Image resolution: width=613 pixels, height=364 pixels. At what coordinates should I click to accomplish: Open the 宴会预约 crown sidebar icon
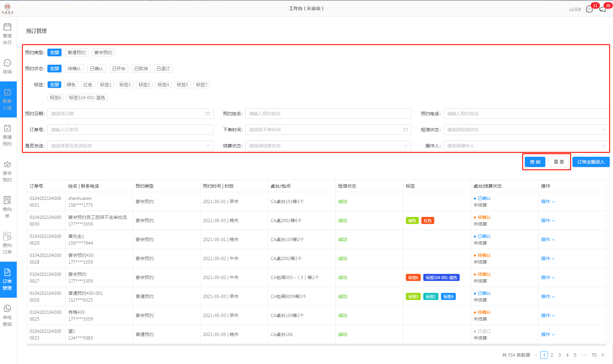(x=7, y=171)
